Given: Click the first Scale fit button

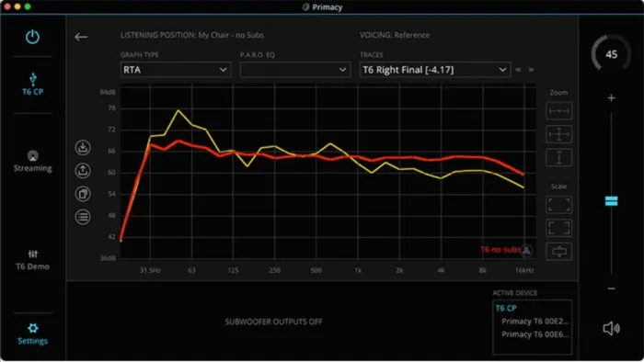Looking at the screenshot, I should pyautogui.click(x=559, y=205).
